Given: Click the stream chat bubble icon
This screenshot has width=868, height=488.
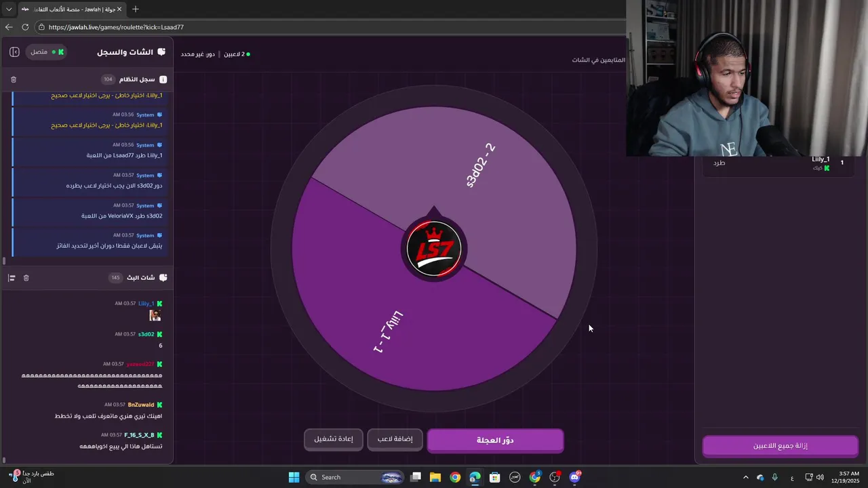Looking at the screenshot, I should coord(163,277).
